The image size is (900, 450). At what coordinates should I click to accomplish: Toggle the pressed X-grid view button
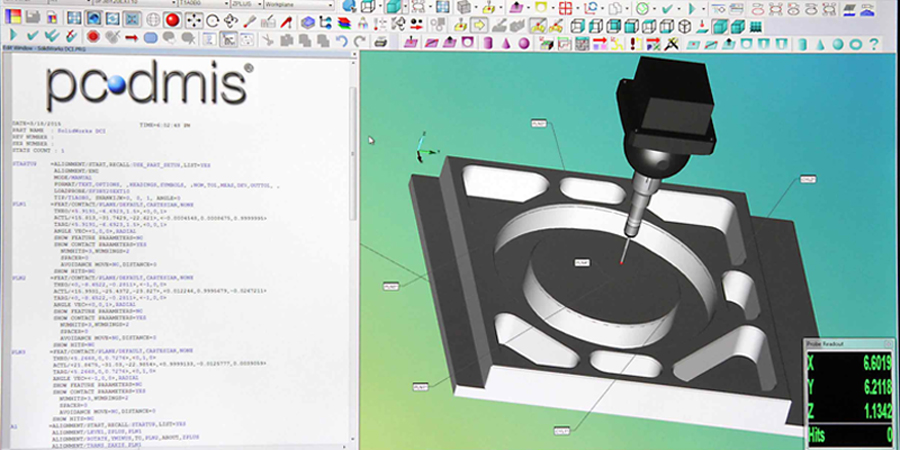(x=132, y=19)
